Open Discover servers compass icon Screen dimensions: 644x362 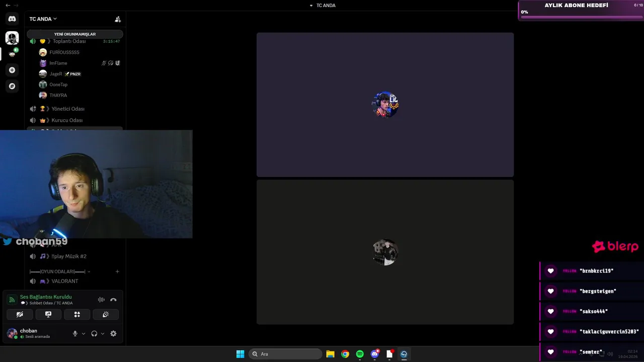[12, 86]
